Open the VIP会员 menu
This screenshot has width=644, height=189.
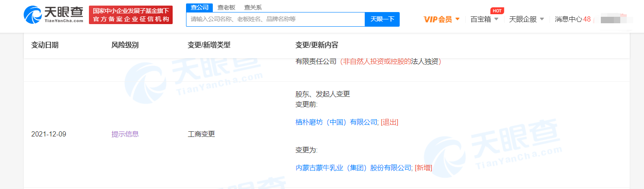pyautogui.click(x=442, y=19)
